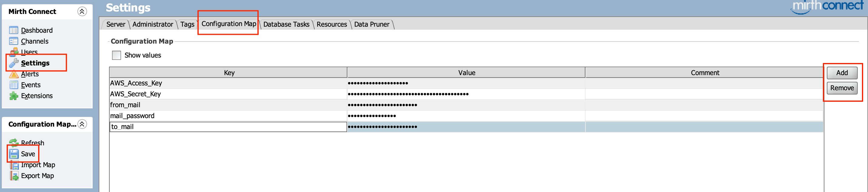Collapse the Configuration Map tasks panel
This screenshot has height=192, width=868.
pos(82,124)
